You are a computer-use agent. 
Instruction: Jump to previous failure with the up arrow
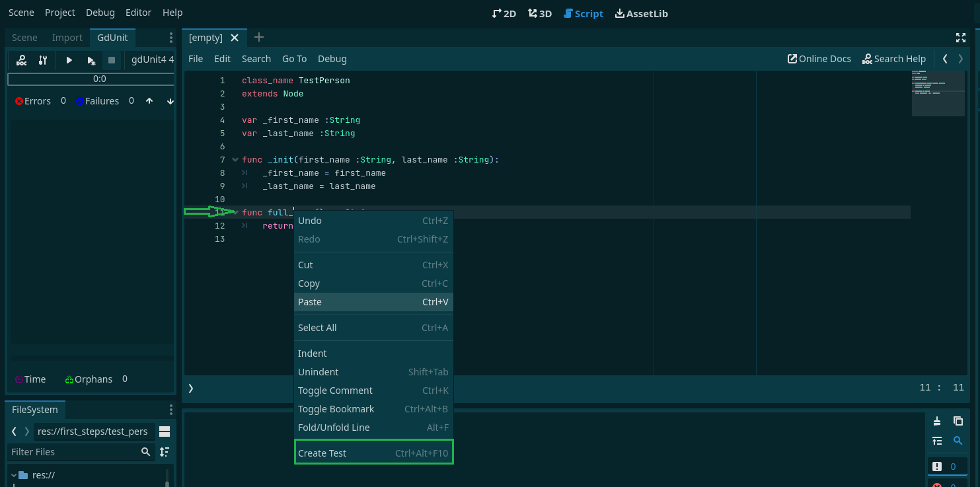point(149,100)
